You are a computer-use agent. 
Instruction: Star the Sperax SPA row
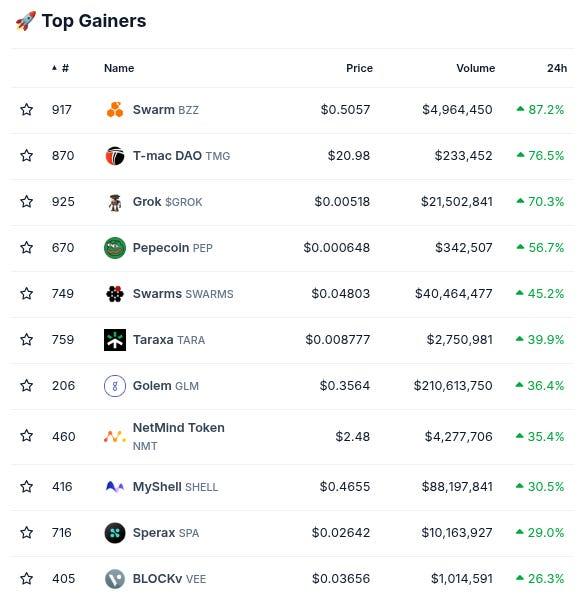tap(27, 533)
